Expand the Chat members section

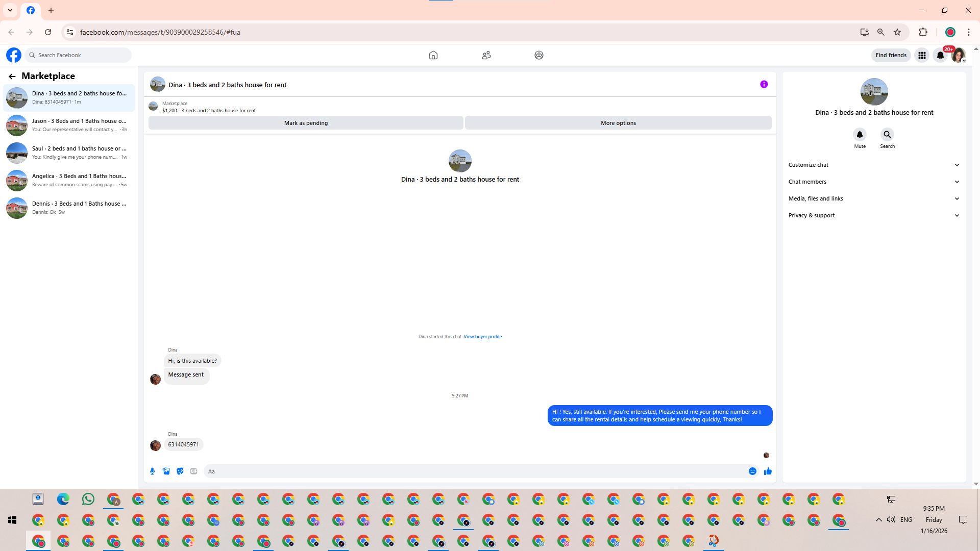point(874,182)
